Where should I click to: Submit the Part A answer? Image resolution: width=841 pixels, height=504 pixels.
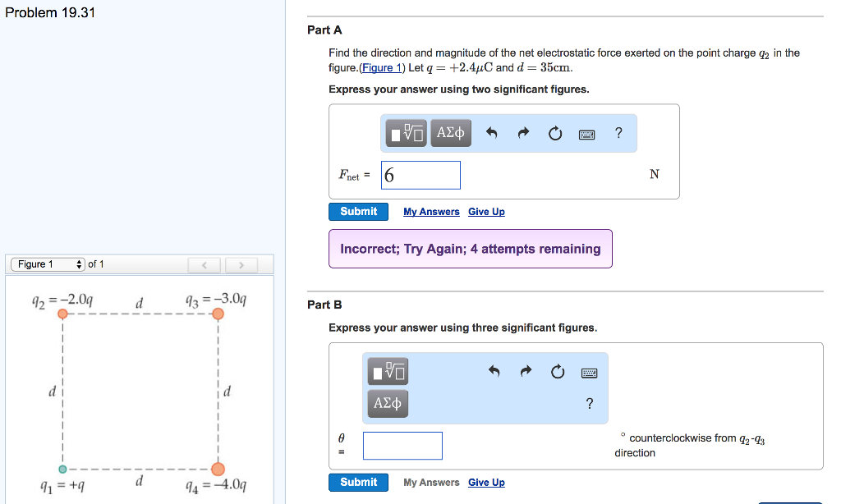pos(358,212)
